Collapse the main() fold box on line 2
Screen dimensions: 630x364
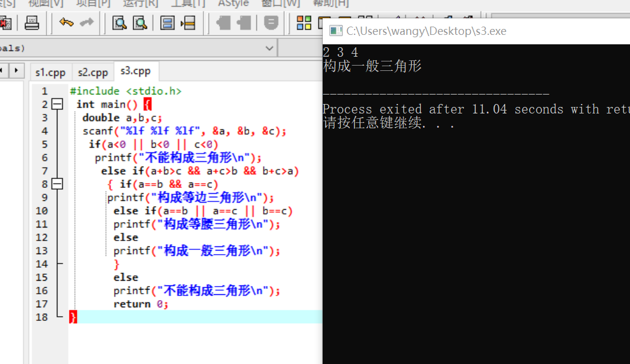click(x=57, y=105)
